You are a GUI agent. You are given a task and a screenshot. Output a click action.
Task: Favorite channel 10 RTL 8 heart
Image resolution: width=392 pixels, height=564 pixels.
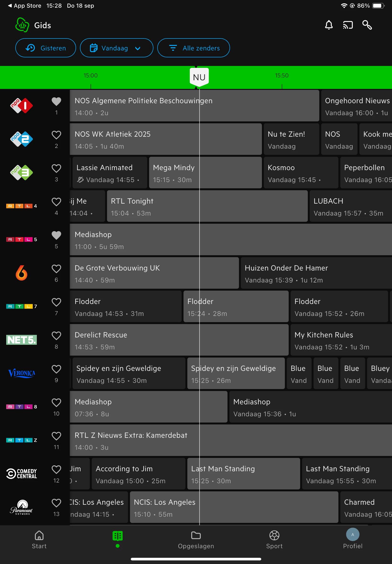point(56,403)
